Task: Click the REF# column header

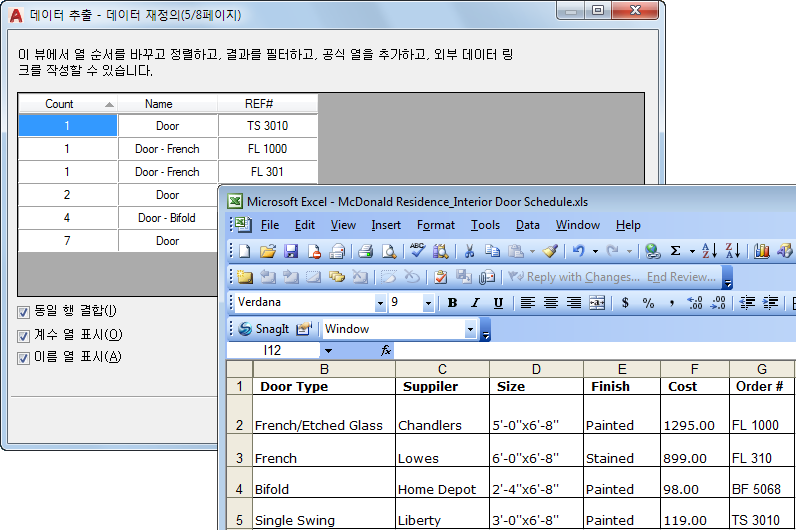Action: 268,104
